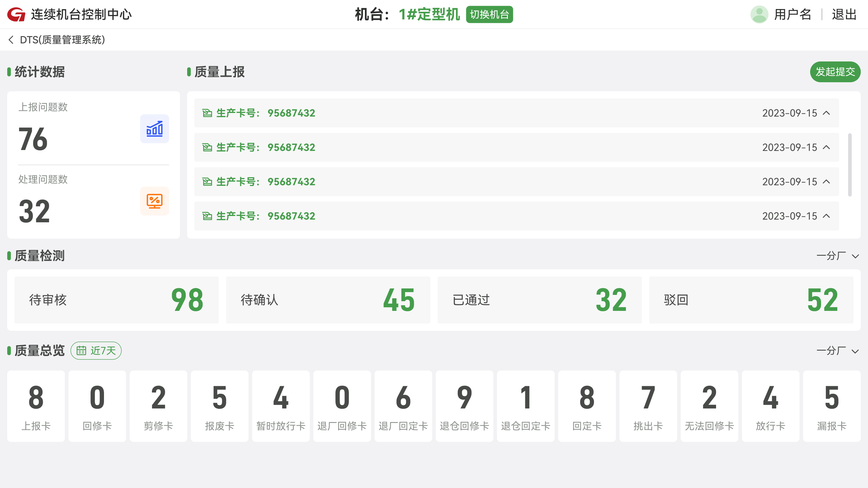This screenshot has height=488, width=868.
Task: Click the 发起提交 button
Action: point(835,72)
